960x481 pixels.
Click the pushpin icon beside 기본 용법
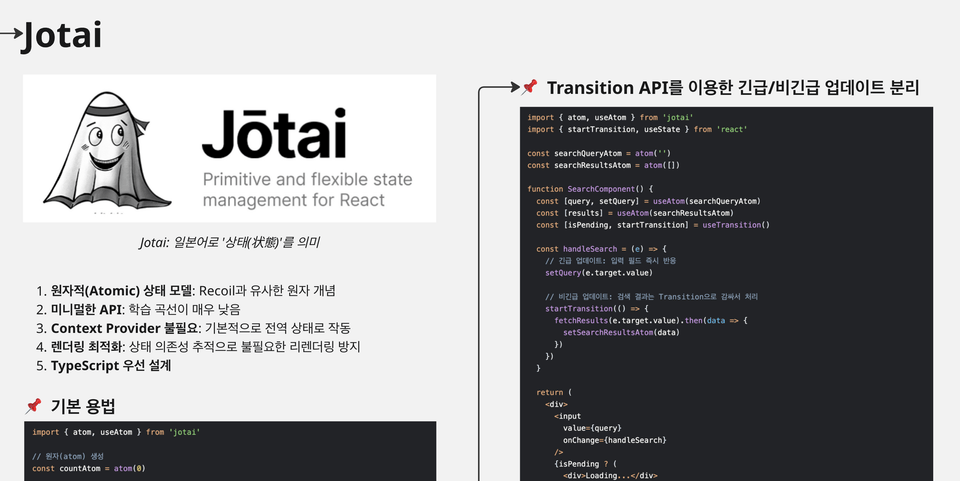34,405
